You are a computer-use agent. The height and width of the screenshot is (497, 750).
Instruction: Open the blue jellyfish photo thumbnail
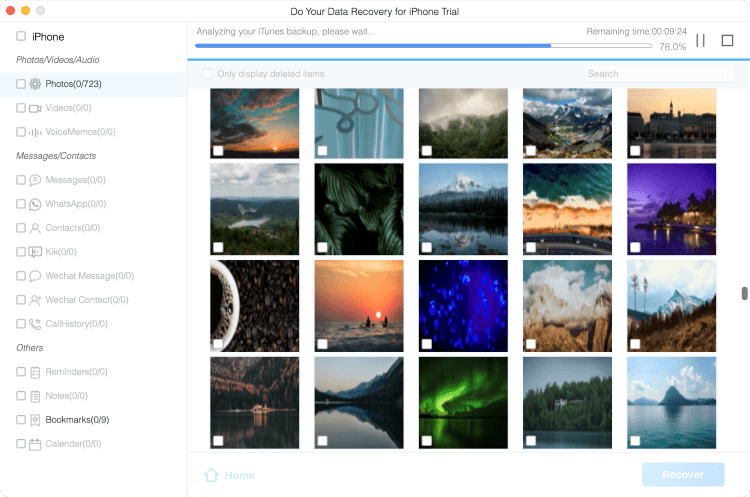[463, 306]
